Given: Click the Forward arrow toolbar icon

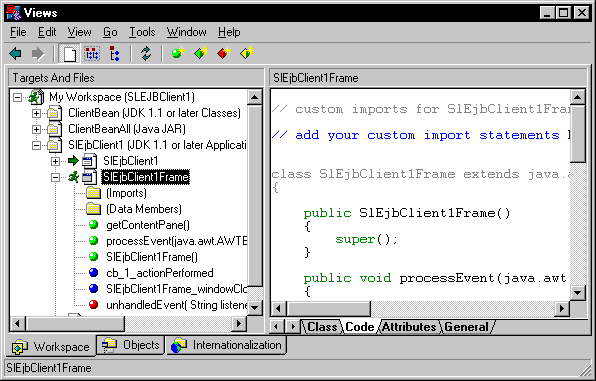Looking at the screenshot, I should (x=38, y=54).
